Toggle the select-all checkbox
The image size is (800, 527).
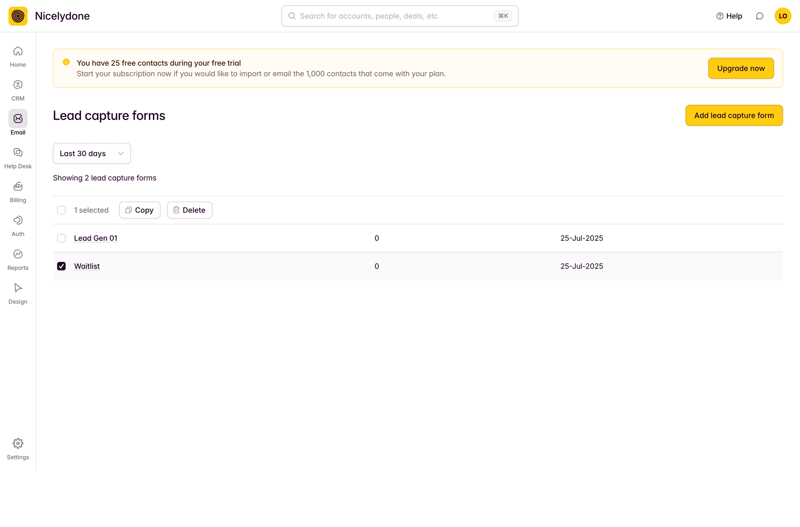61,210
